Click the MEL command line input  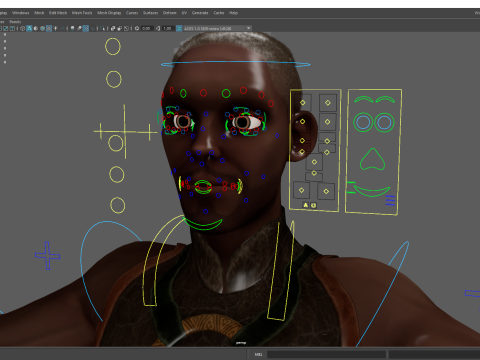(326, 354)
